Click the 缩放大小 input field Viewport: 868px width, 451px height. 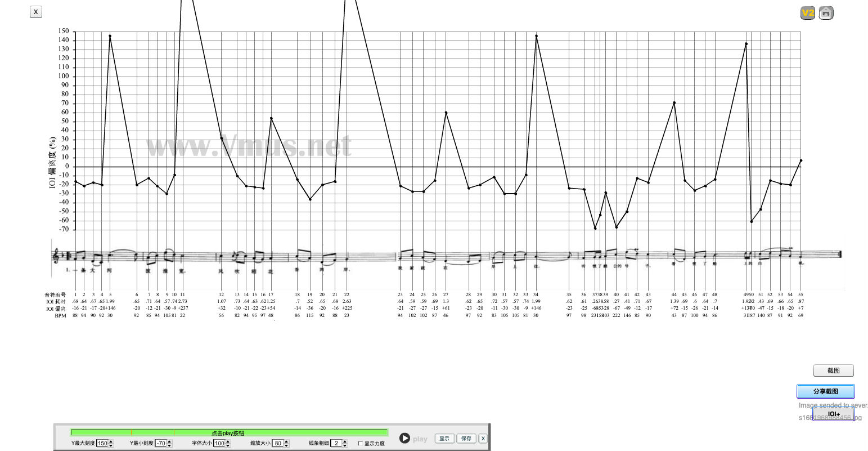click(x=277, y=444)
